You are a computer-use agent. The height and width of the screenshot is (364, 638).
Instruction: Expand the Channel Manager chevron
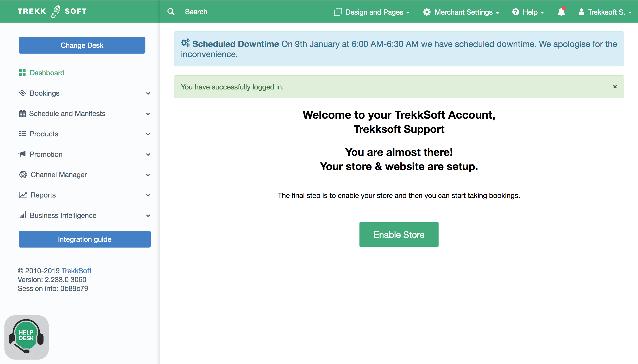tap(148, 175)
